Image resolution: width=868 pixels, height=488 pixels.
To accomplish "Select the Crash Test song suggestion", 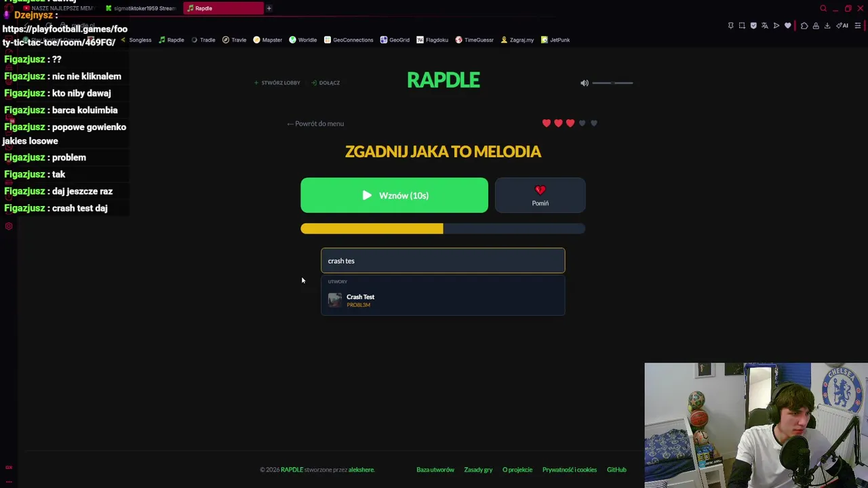I will pos(443,300).
